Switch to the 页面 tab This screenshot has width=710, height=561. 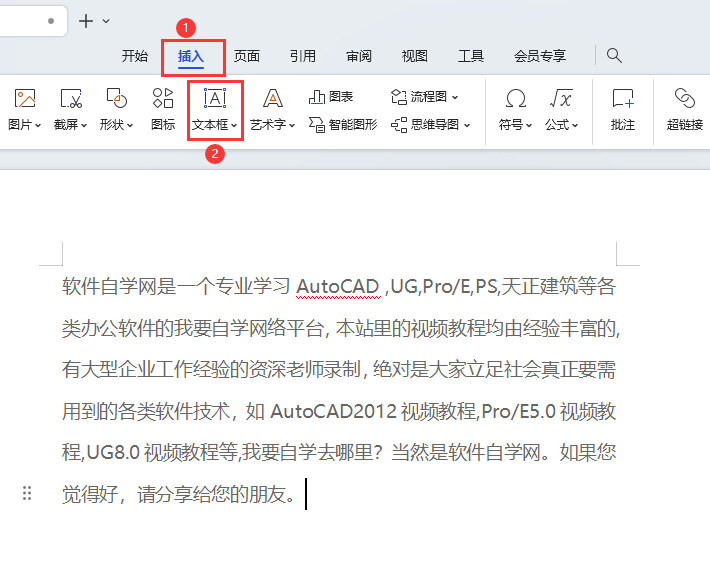tap(247, 56)
